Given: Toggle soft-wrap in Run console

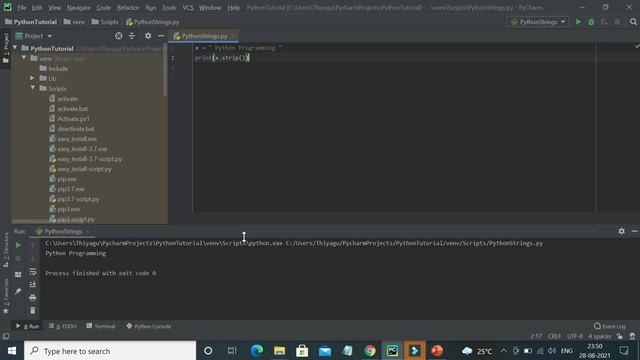Looking at the screenshot, I should click(x=33, y=272).
